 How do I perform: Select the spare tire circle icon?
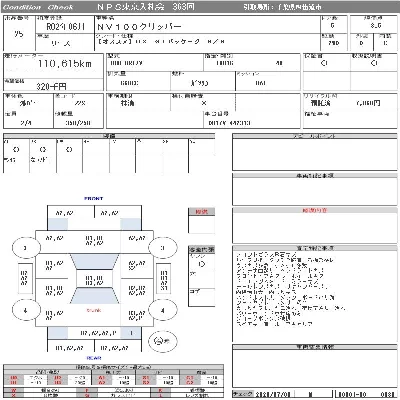point(162,341)
